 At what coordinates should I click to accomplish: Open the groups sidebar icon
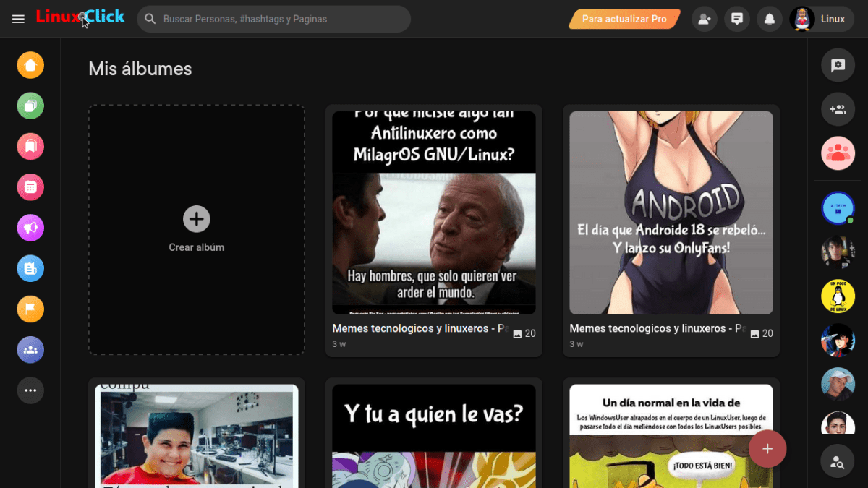[x=30, y=350]
